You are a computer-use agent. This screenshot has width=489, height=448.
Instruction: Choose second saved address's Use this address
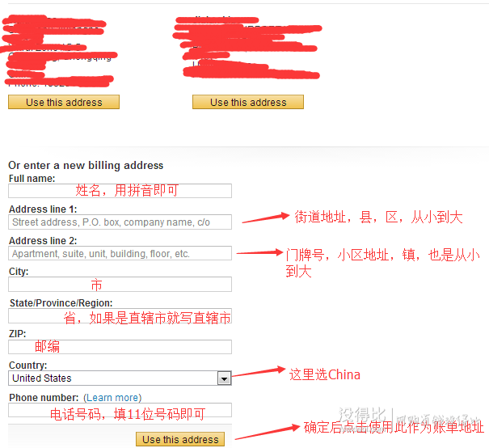pyautogui.click(x=248, y=102)
